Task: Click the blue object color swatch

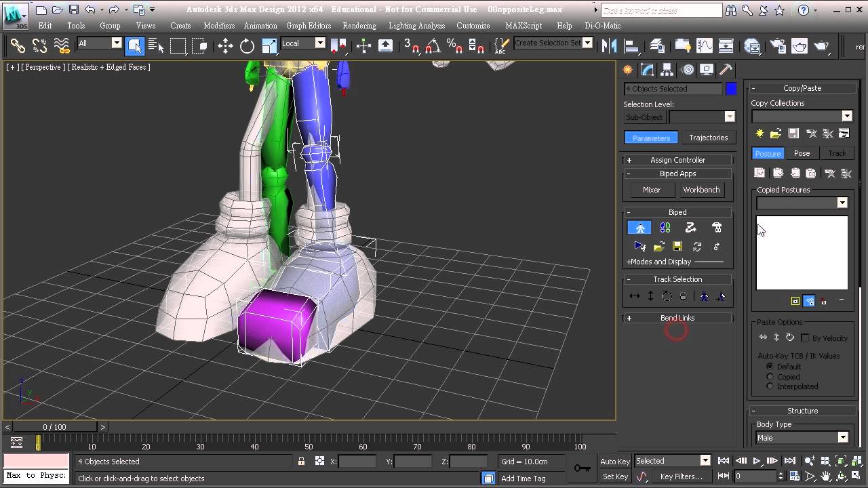Action: (731, 89)
